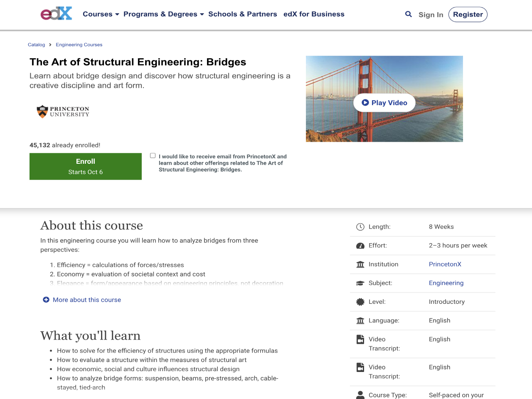Click the building icon beside Language
Viewport: 532px width, 399px height.
(x=360, y=320)
